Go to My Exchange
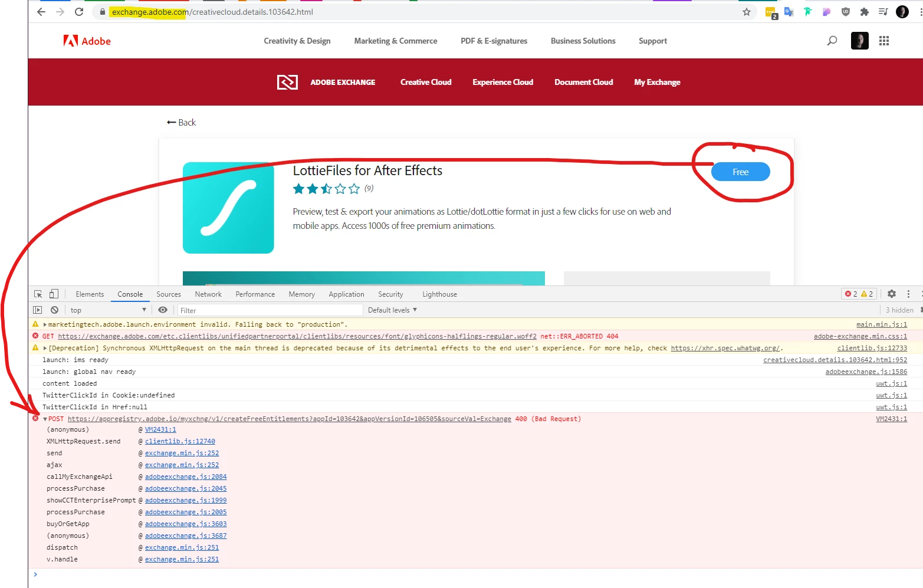The image size is (923, 588). (x=657, y=82)
